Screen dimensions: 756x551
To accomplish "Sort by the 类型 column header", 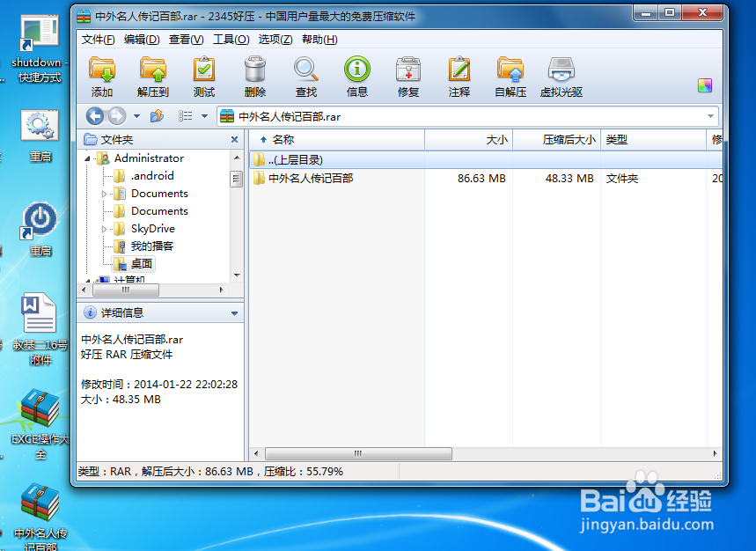I will point(653,140).
